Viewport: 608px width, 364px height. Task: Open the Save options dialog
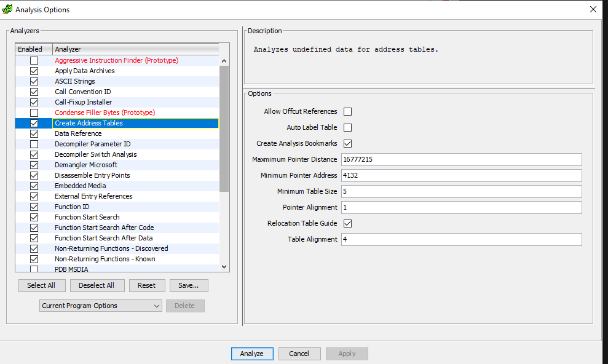click(189, 285)
